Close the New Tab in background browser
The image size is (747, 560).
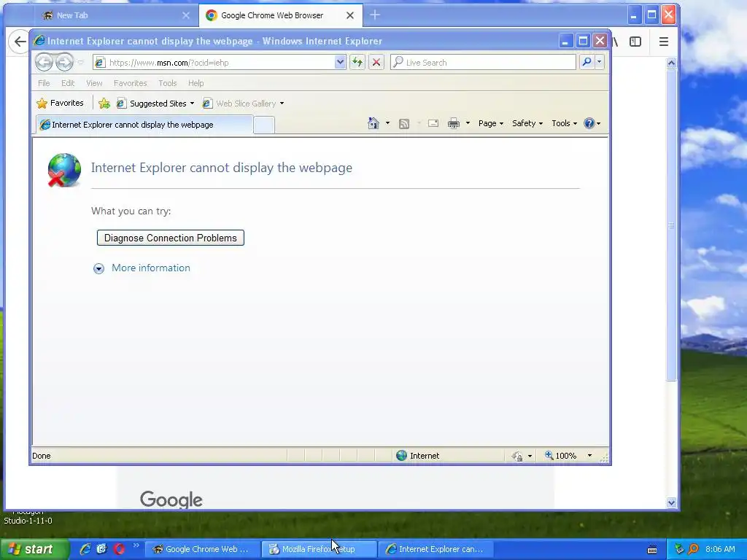[186, 15]
